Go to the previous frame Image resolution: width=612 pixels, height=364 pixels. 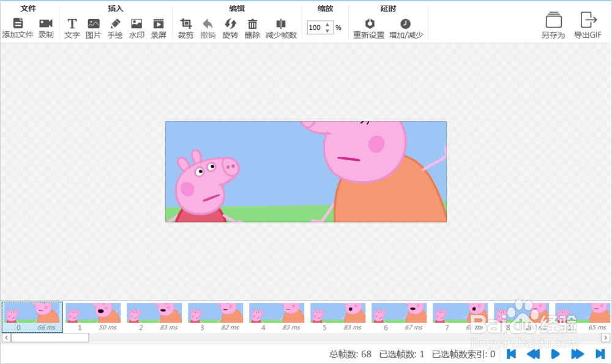pos(533,354)
